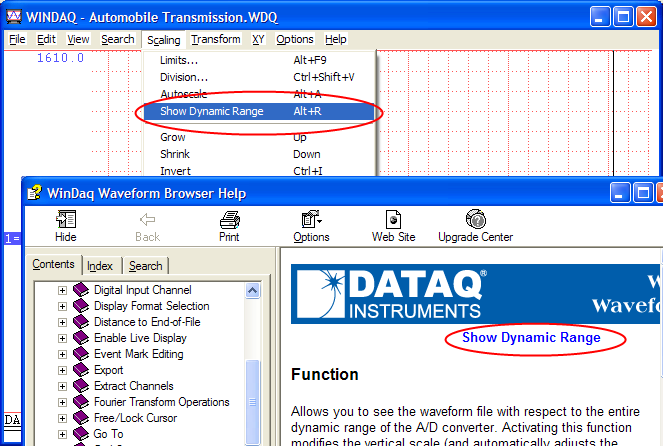Image resolution: width=663 pixels, height=446 pixels.
Task: Switch to the Contents tab
Action: coord(53,264)
